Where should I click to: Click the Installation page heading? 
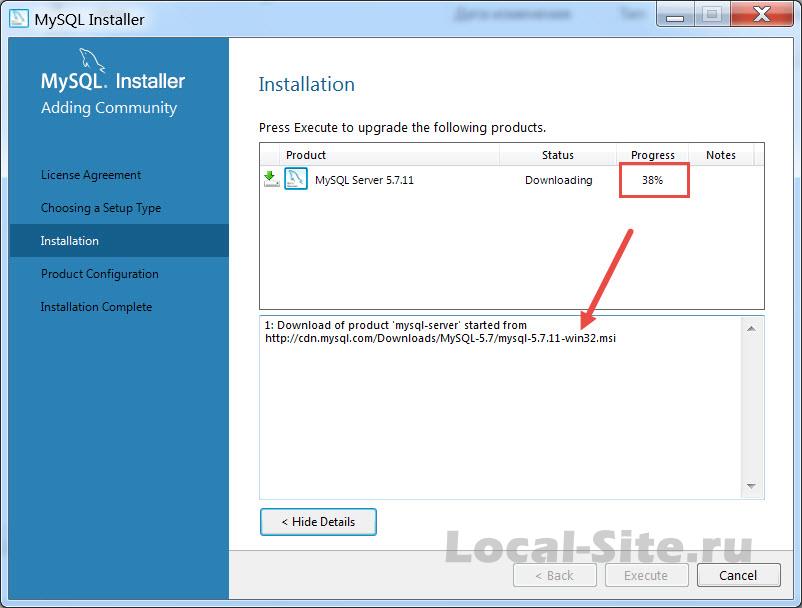[306, 84]
